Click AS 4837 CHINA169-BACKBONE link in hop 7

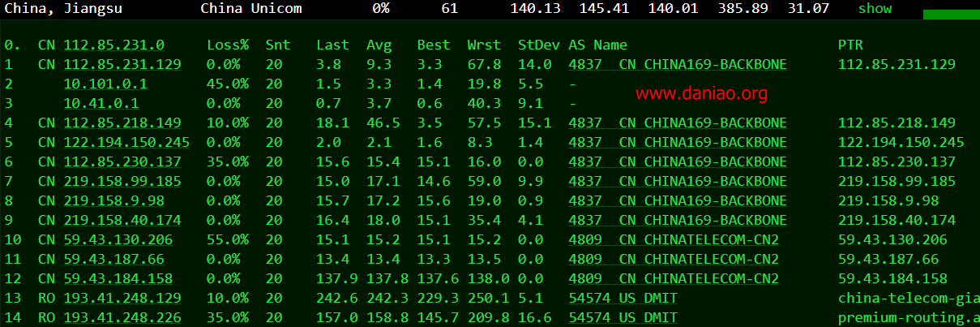[x=678, y=181]
